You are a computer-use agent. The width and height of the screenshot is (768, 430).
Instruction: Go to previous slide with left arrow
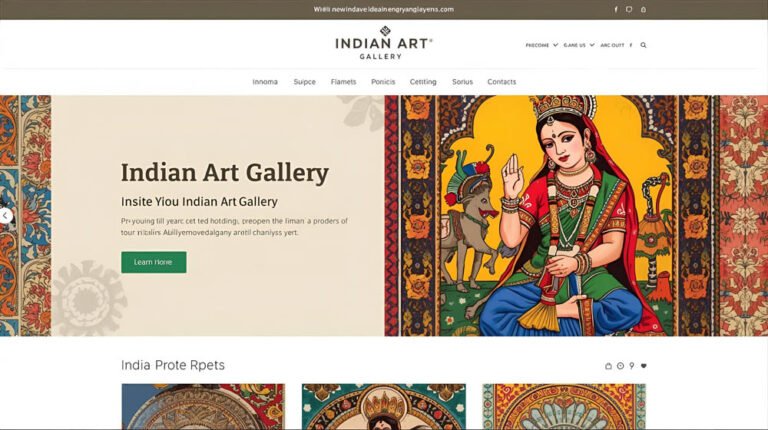[x=5, y=215]
